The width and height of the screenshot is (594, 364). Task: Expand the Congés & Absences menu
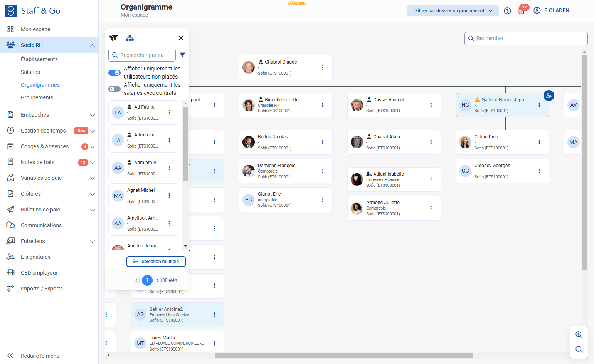(93, 147)
